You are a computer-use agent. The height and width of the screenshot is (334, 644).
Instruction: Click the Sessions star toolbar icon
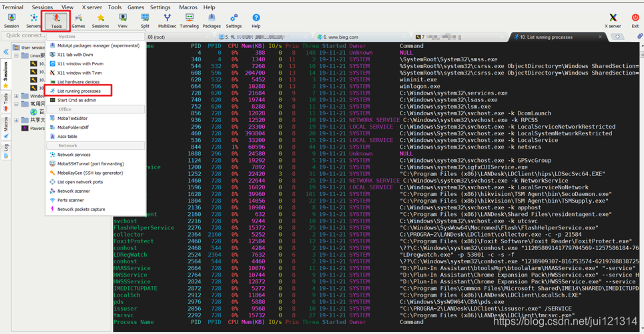coord(100,21)
